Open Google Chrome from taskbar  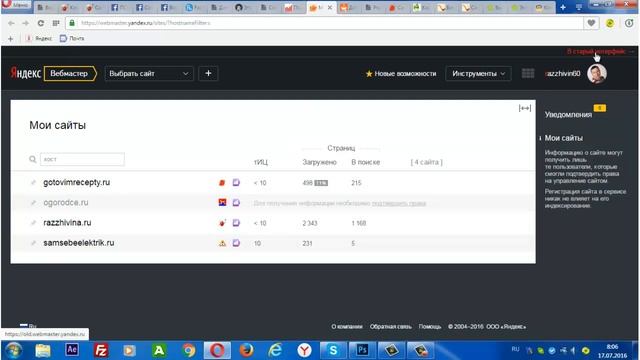pos(189,350)
